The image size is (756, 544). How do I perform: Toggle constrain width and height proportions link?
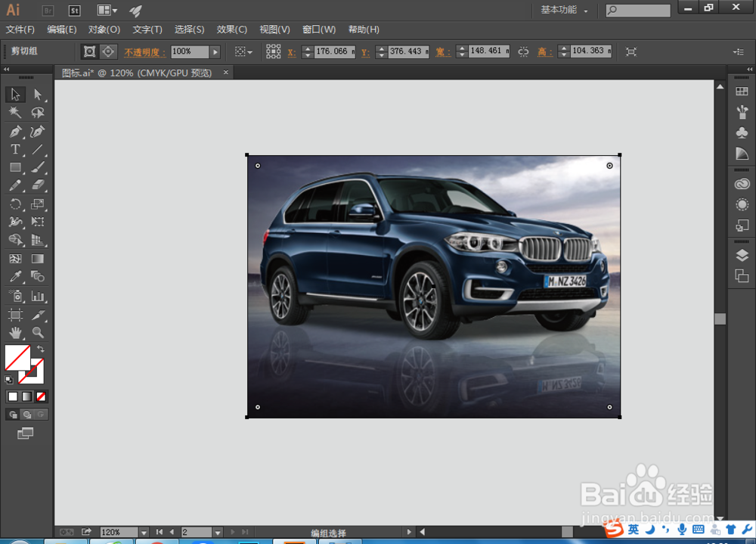coord(523,51)
